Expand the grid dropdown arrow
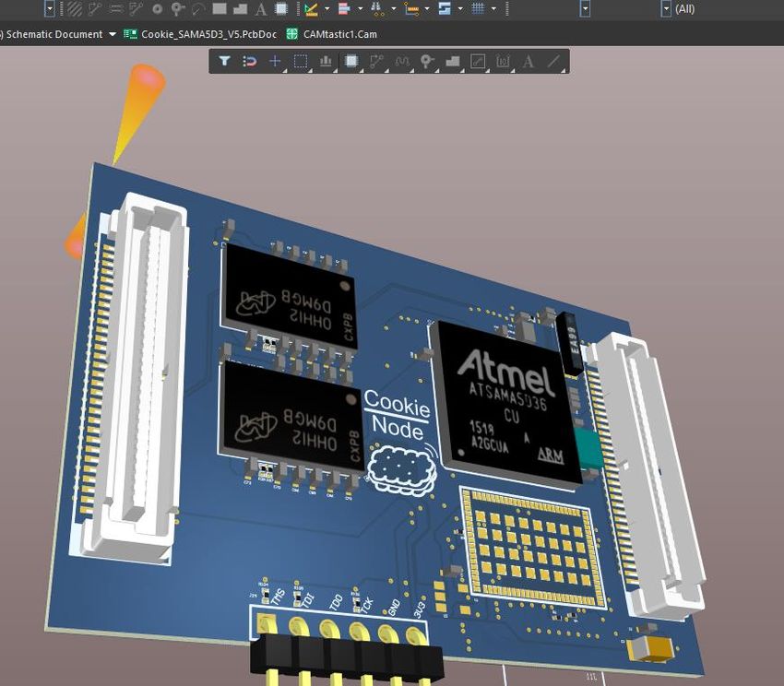This screenshot has height=686, width=784. point(493,8)
